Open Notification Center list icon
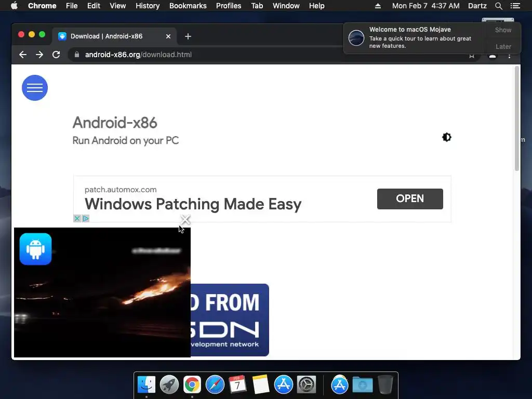532x399 pixels. pos(515,6)
